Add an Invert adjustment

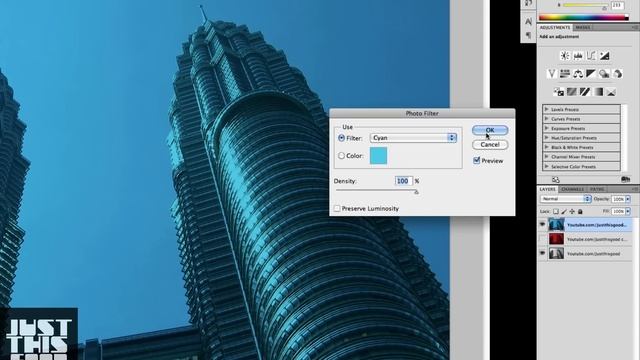559,92
